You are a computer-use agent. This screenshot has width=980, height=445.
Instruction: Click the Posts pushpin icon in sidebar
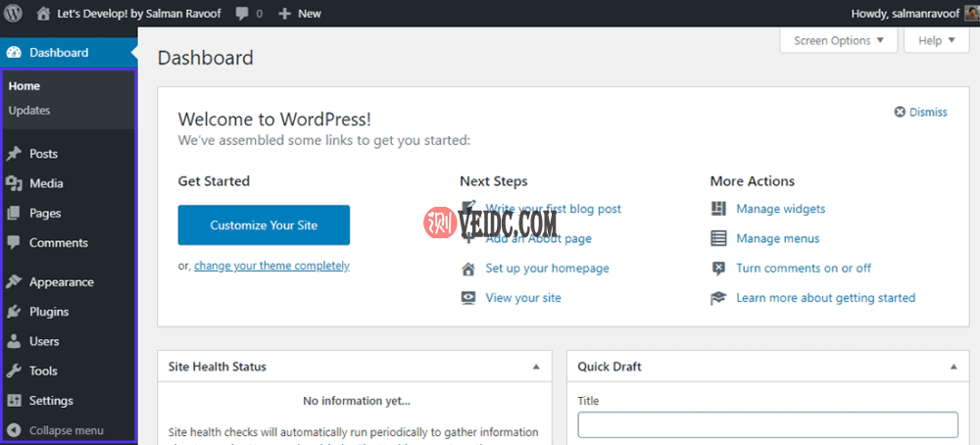(14, 154)
